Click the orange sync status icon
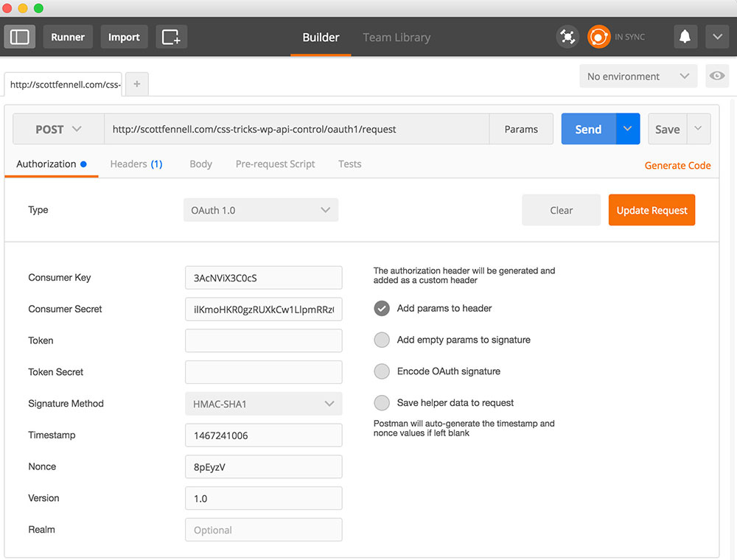 598,37
